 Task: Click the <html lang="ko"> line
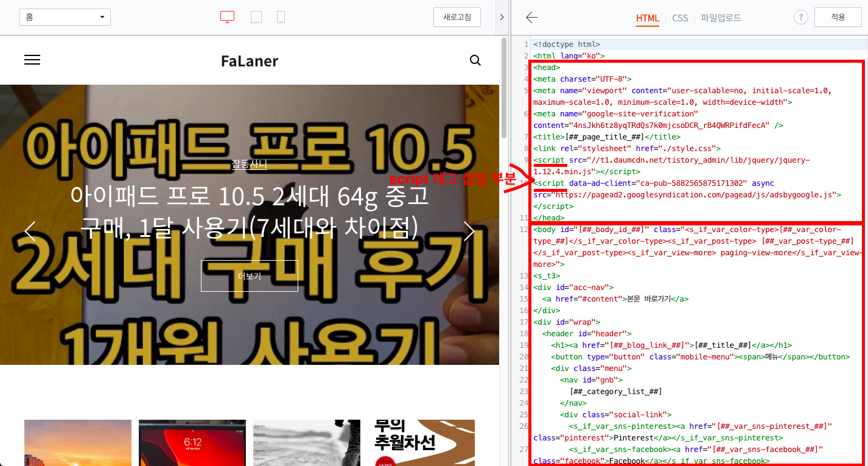coord(568,56)
